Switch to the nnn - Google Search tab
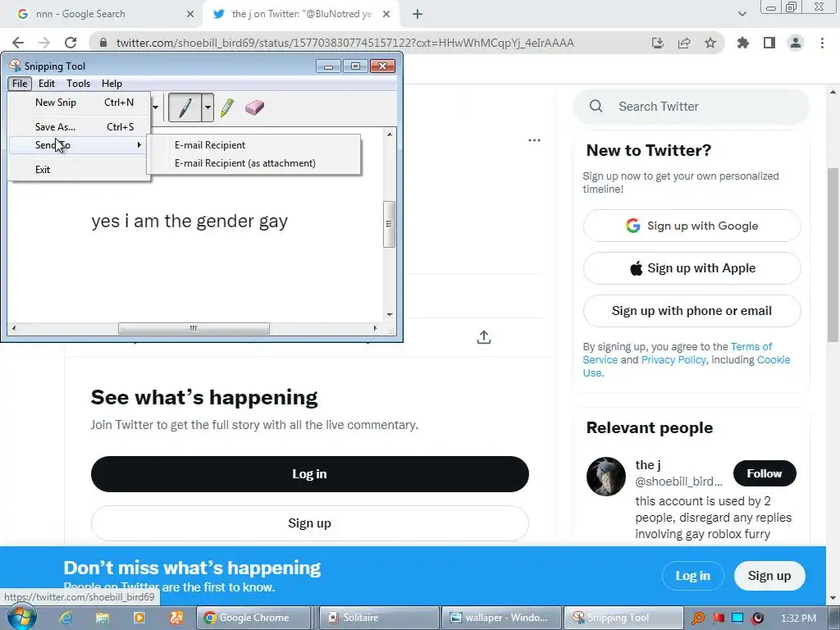Image resolution: width=840 pixels, height=630 pixels. [x=101, y=14]
